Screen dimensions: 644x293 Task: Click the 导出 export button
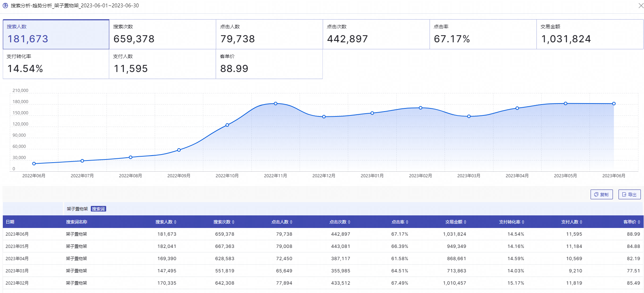(x=629, y=194)
